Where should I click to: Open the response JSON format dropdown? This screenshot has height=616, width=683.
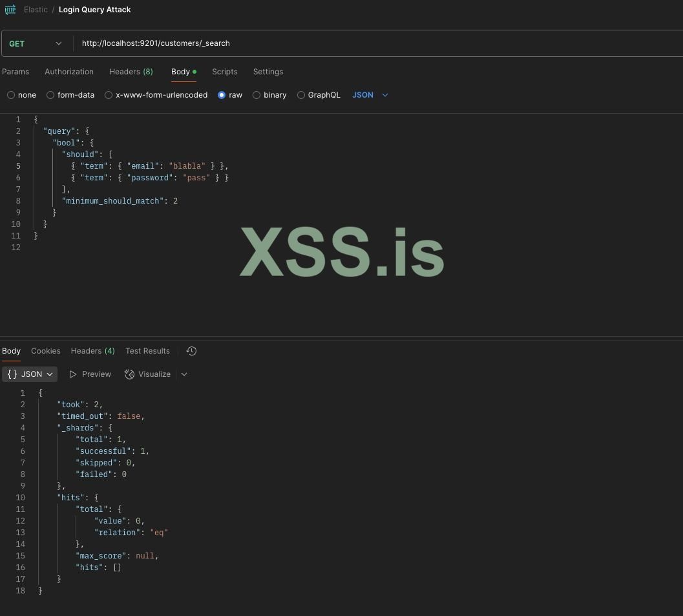tap(30, 374)
